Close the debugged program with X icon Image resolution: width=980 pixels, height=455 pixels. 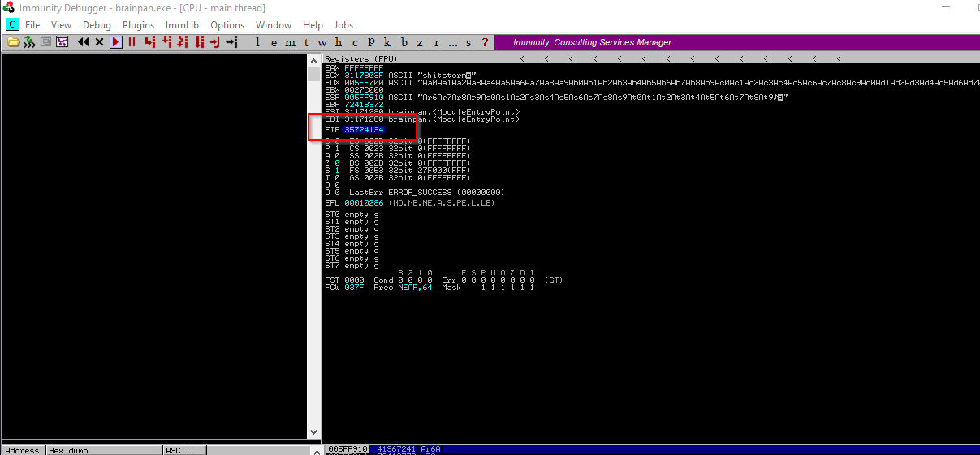pyautogui.click(x=99, y=42)
